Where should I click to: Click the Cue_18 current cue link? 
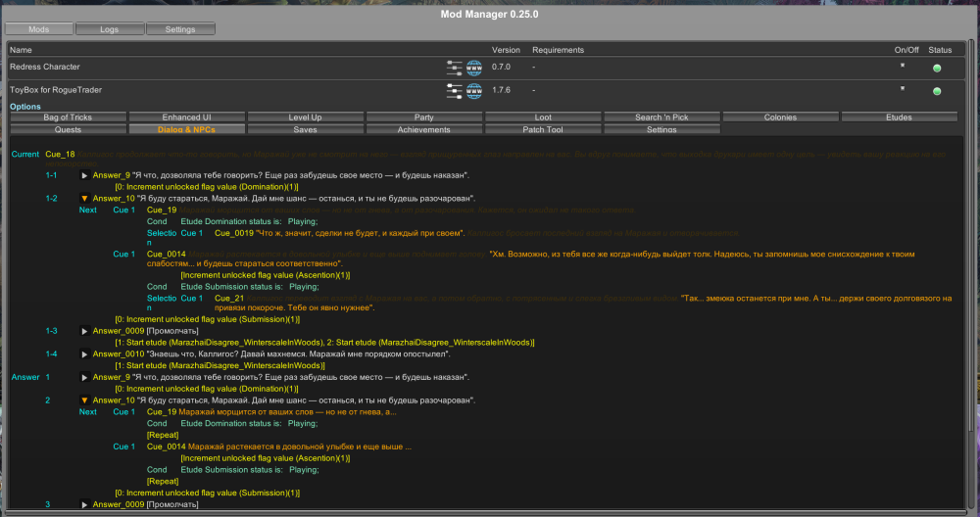(60, 155)
